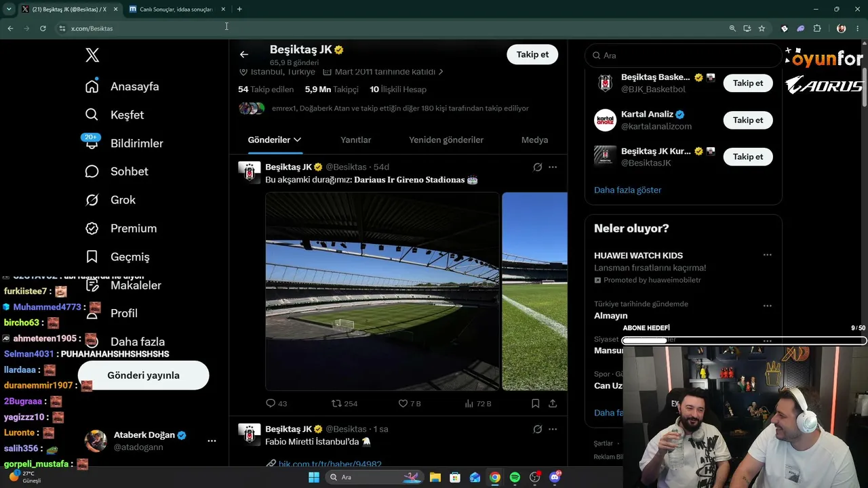Open the Geçmiş bookmark icon
868x488 pixels.
92,257
